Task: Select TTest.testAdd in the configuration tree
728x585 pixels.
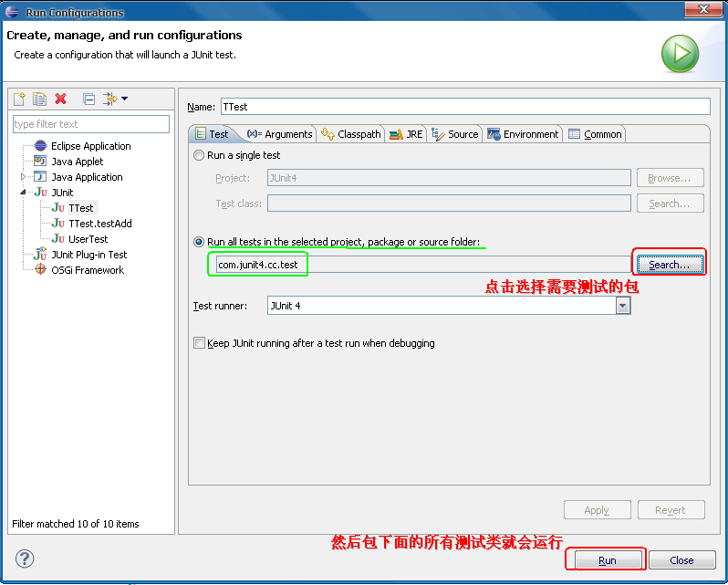Action: click(99, 224)
